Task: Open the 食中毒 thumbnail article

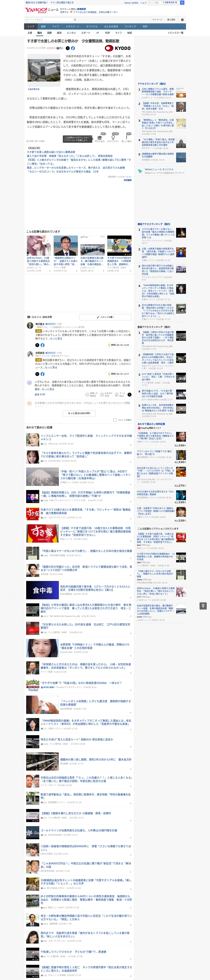Action: pyautogui.click(x=42, y=590)
